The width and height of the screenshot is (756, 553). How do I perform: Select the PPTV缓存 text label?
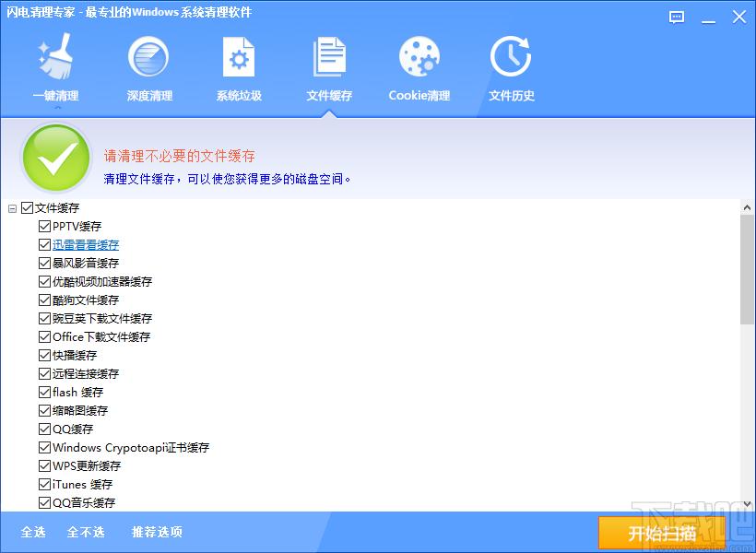(77, 226)
